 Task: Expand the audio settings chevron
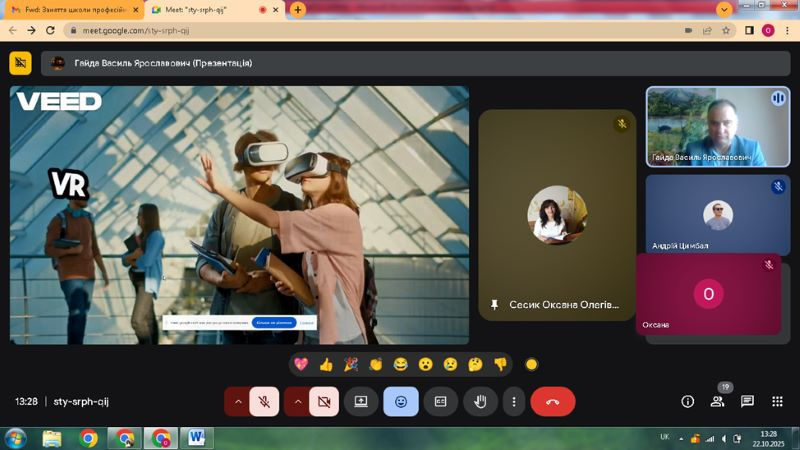[238, 401]
